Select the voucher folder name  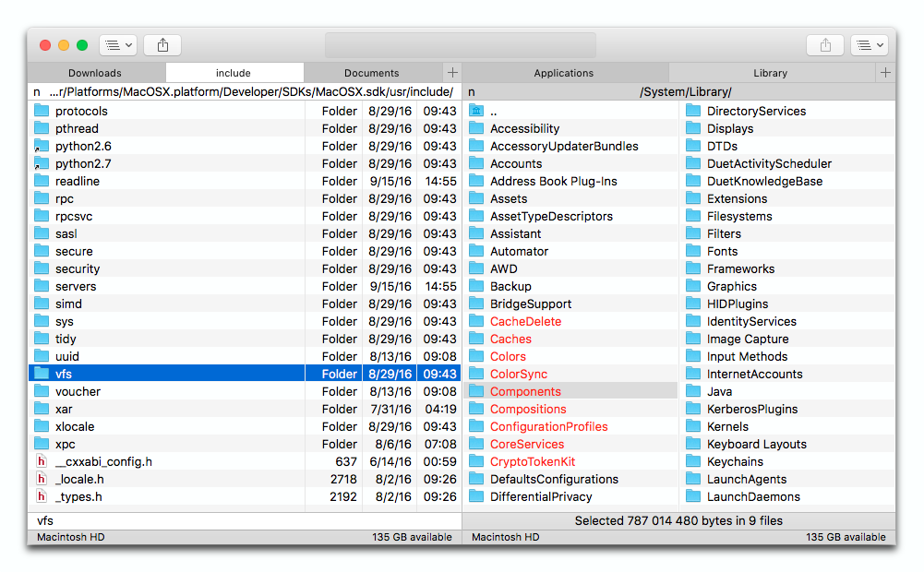point(78,392)
